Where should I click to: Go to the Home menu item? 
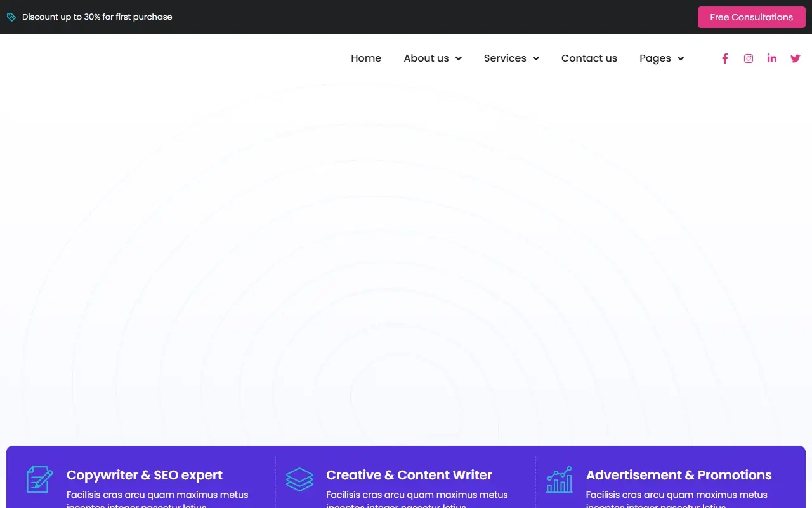(x=366, y=58)
